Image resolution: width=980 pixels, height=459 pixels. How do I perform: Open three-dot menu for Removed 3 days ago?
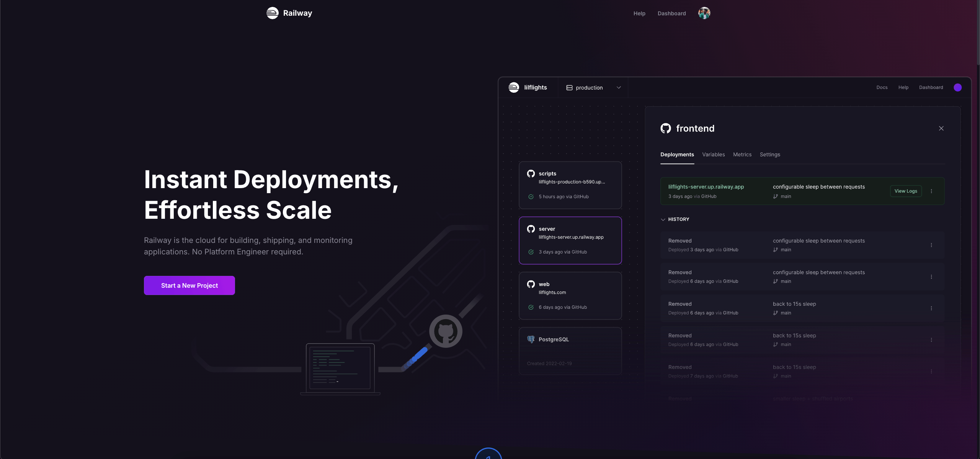[931, 245]
